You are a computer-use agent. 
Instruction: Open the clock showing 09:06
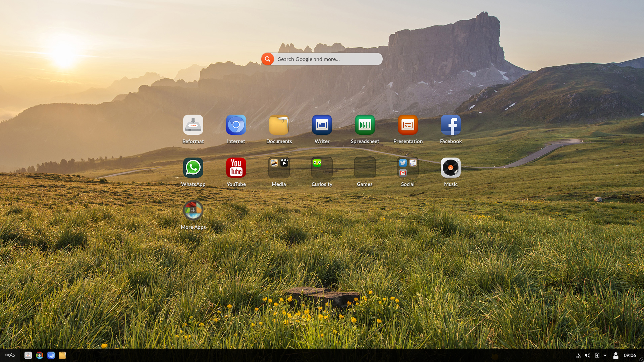point(630,355)
